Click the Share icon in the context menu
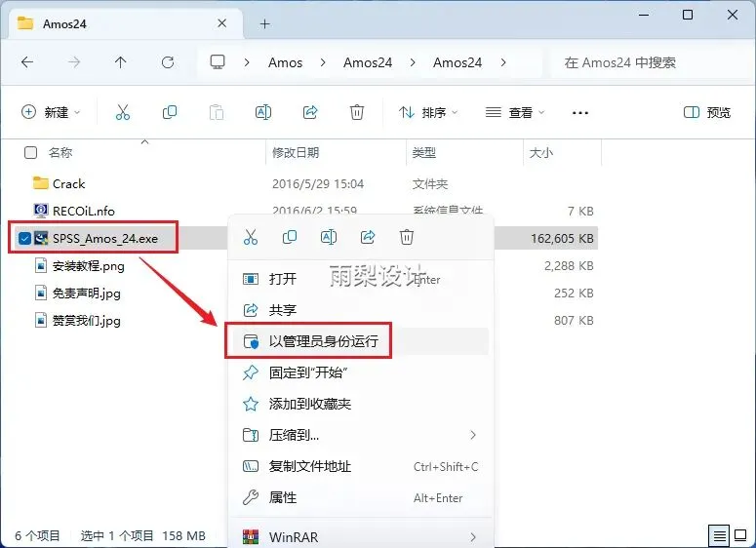Viewport: 756px width, 548px height. pos(368,237)
